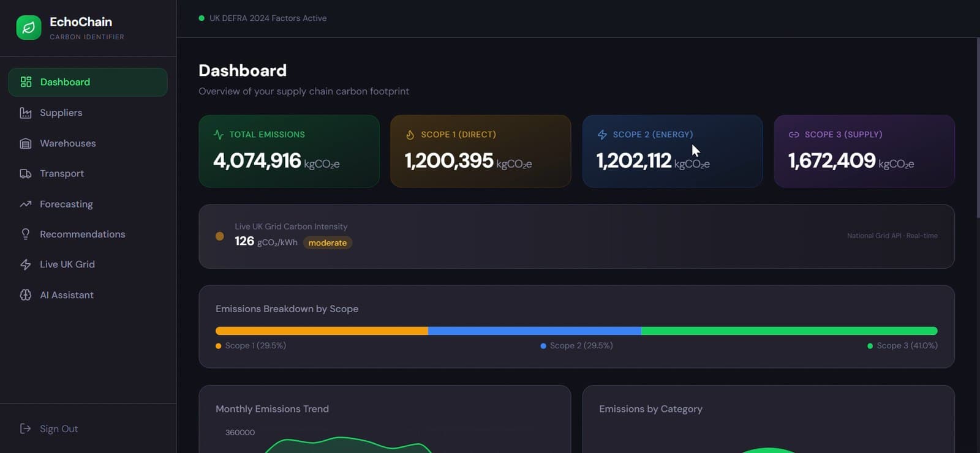Image resolution: width=980 pixels, height=453 pixels.
Task: Open the Dashboard menu item
Action: point(88,82)
